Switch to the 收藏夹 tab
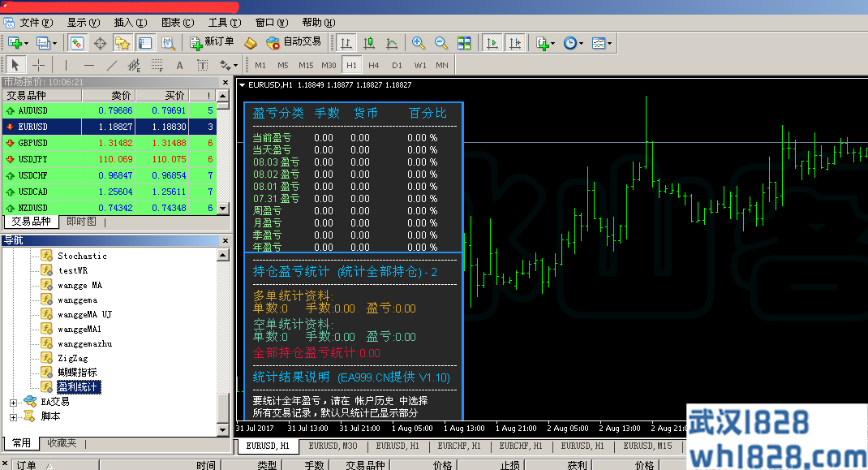This screenshot has height=470, width=868. [x=62, y=443]
